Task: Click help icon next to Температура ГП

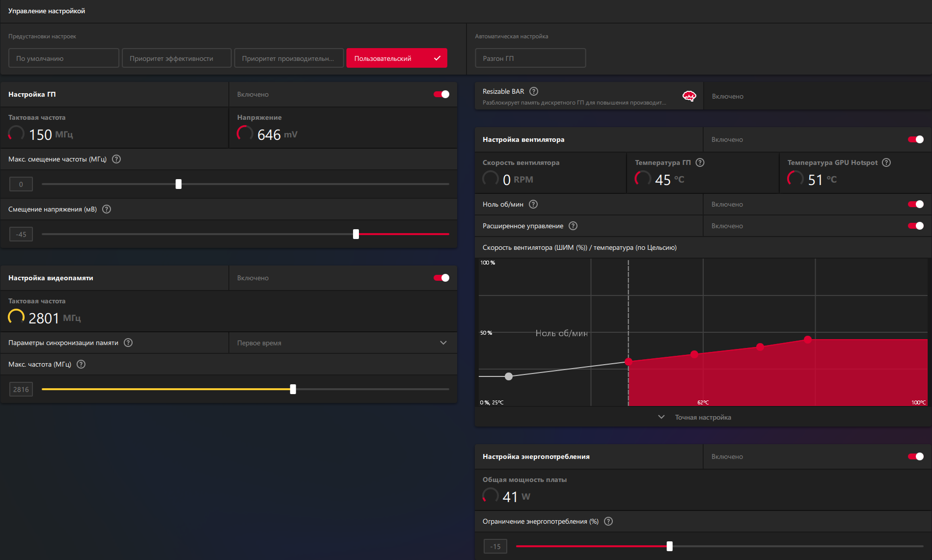Action: [700, 162]
